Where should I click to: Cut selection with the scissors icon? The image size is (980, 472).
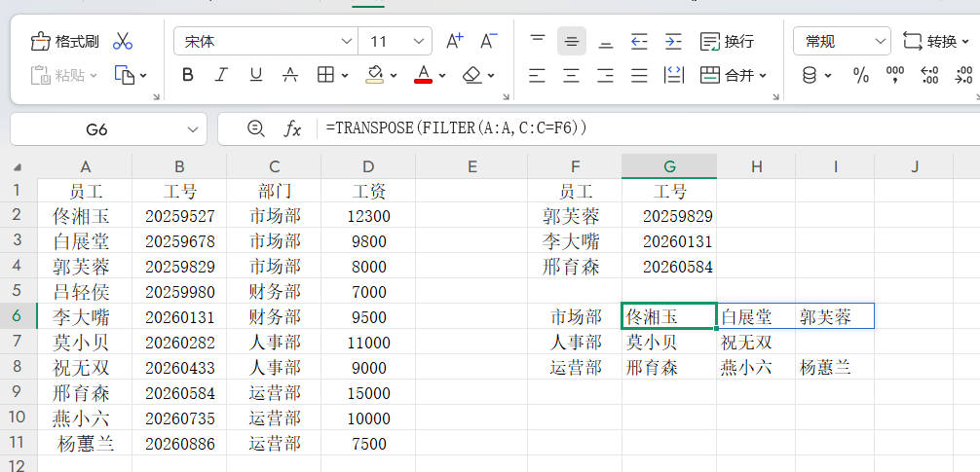(x=123, y=41)
